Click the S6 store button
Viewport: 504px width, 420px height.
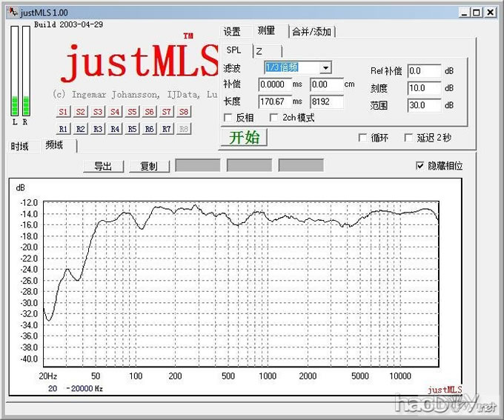(x=150, y=112)
